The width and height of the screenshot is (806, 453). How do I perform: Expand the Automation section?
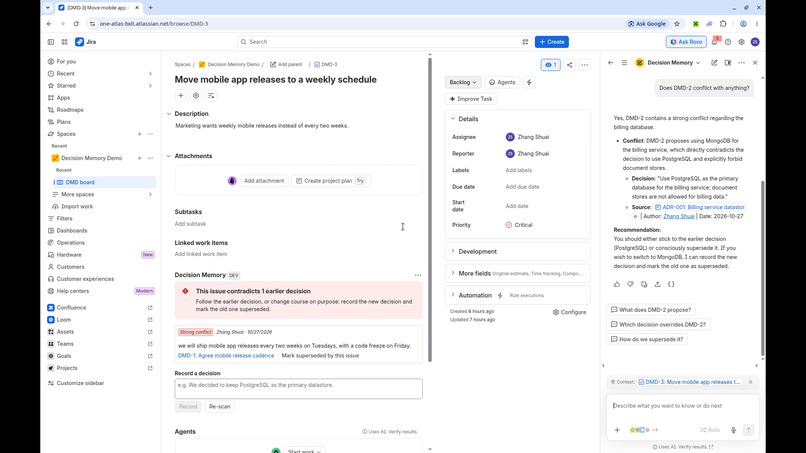(453, 295)
